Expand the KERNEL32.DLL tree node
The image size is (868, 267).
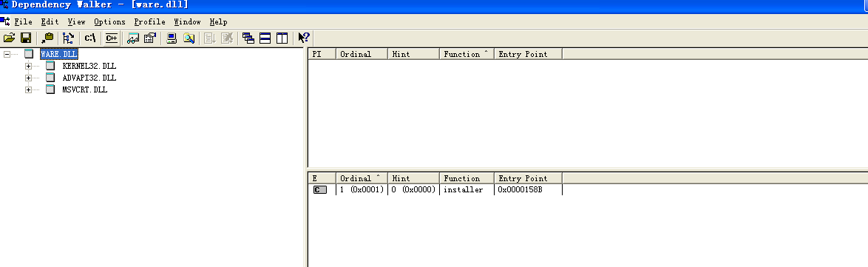click(x=28, y=66)
